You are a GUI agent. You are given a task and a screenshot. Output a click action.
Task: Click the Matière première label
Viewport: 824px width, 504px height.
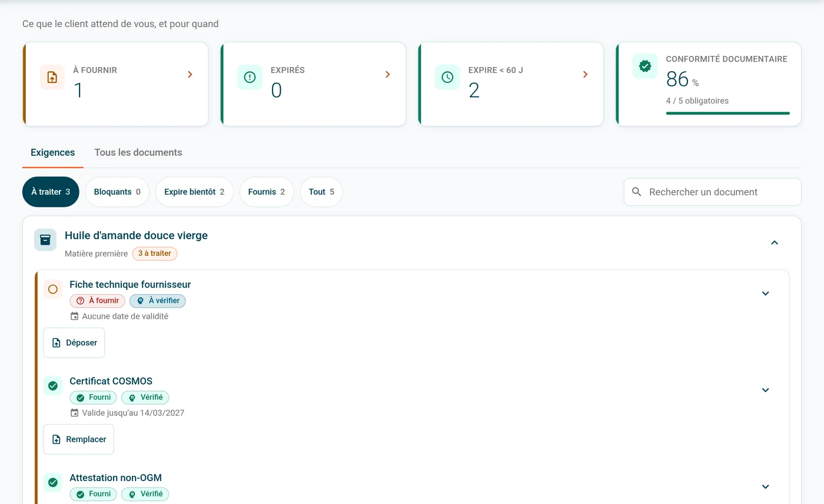coord(96,253)
